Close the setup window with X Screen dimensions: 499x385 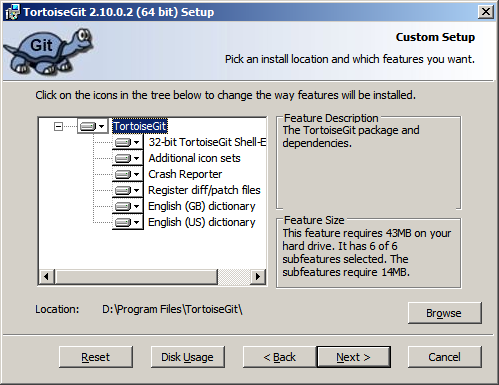(486, 12)
